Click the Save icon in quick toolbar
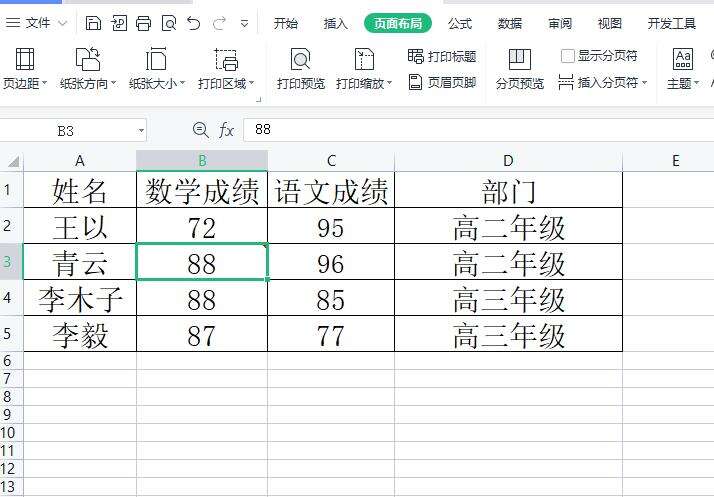The width and height of the screenshot is (714, 497). click(93, 23)
